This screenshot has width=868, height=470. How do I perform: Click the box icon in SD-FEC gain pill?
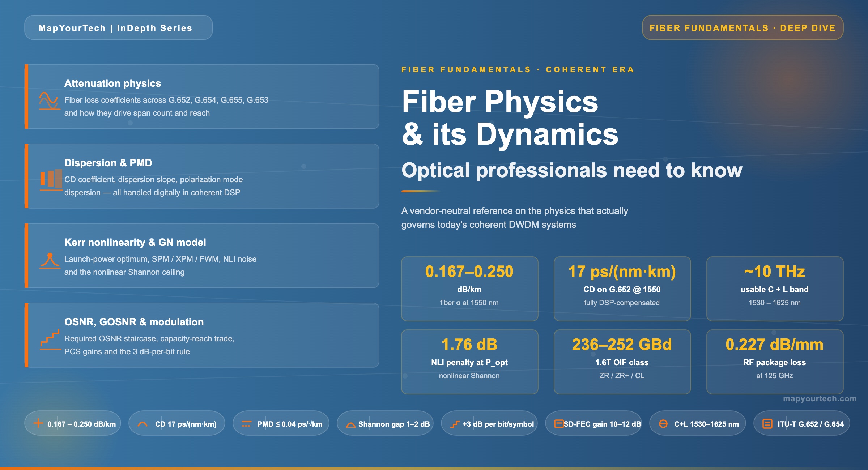point(559,423)
